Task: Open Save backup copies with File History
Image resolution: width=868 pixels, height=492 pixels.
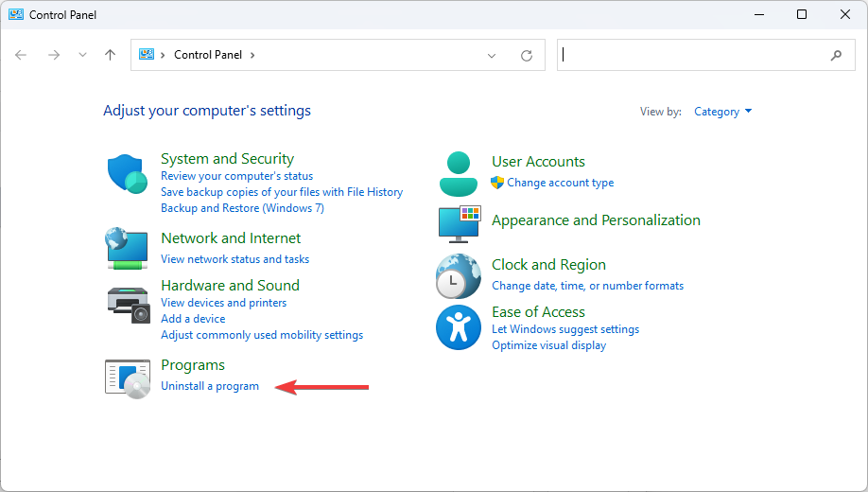Action: point(282,192)
